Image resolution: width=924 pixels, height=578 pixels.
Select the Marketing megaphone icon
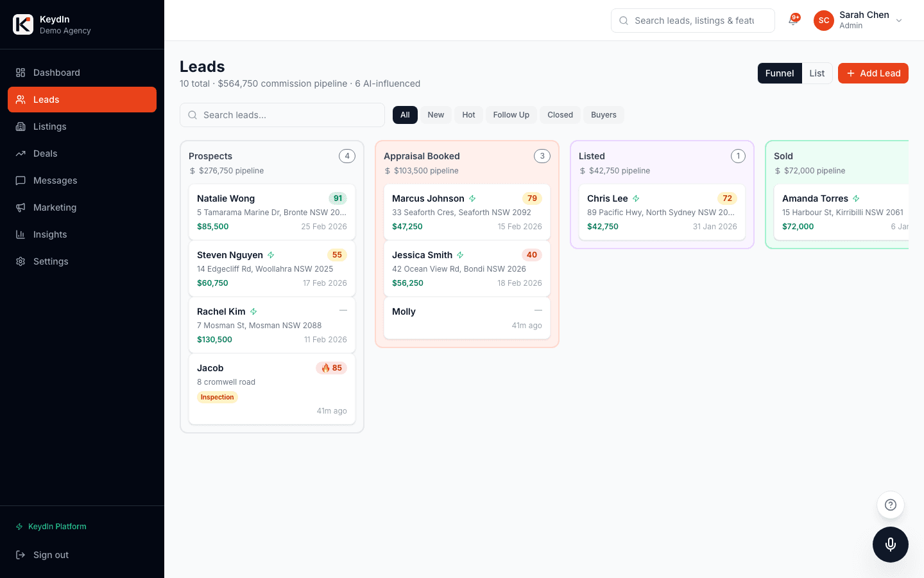point(21,207)
